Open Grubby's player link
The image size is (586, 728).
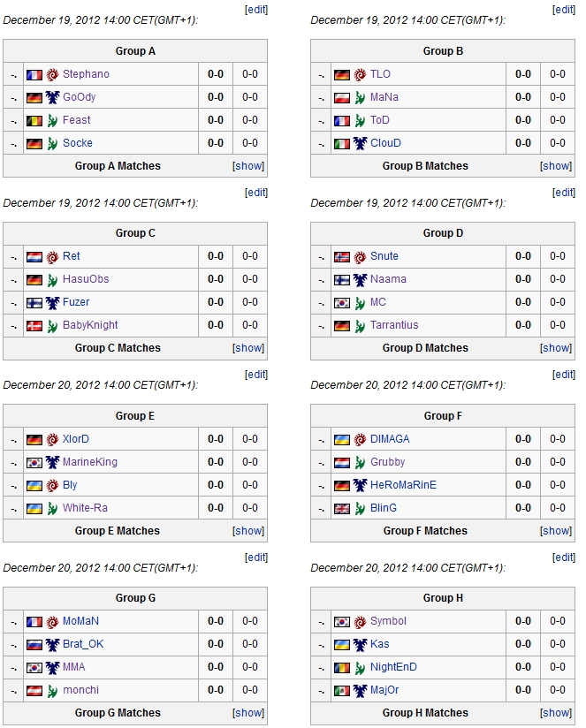[387, 462]
